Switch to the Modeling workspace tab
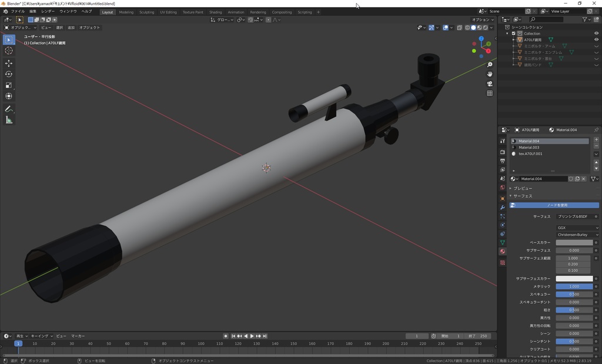 [126, 12]
